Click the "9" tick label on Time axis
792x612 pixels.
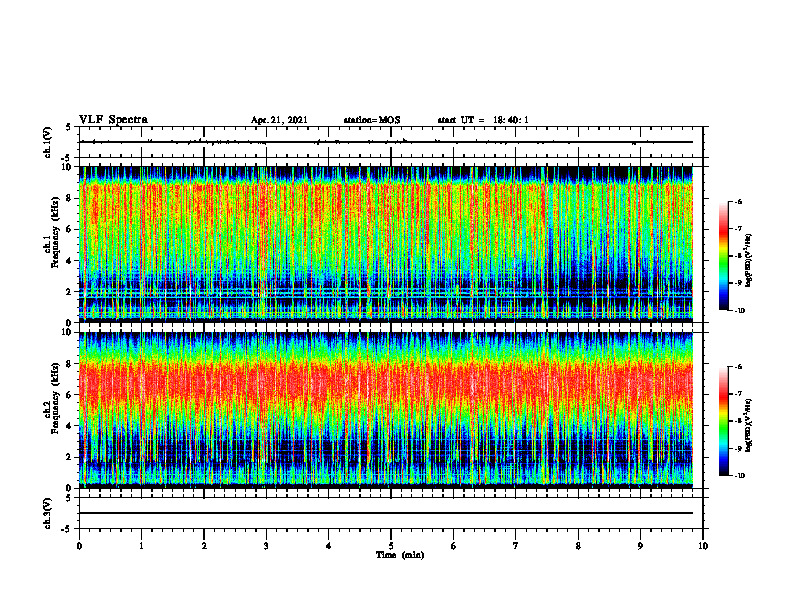(x=640, y=546)
